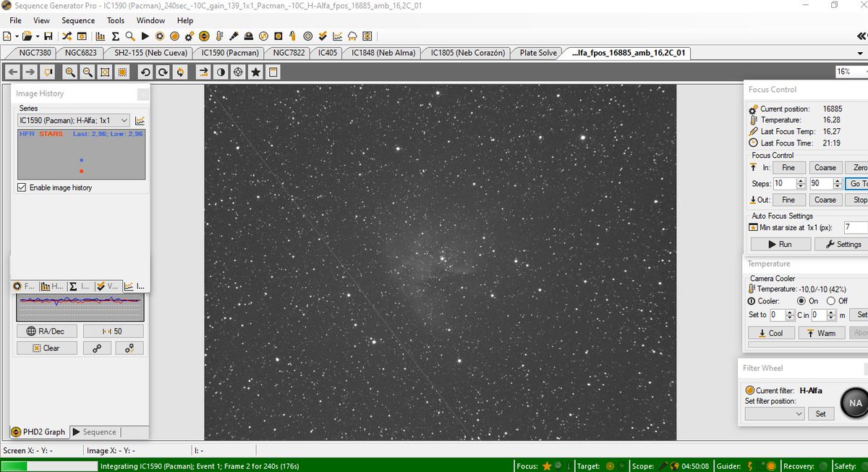This screenshot has height=472, width=868.
Task: Open the image statistics Sigma toolbar icon
Action: pos(116,36)
